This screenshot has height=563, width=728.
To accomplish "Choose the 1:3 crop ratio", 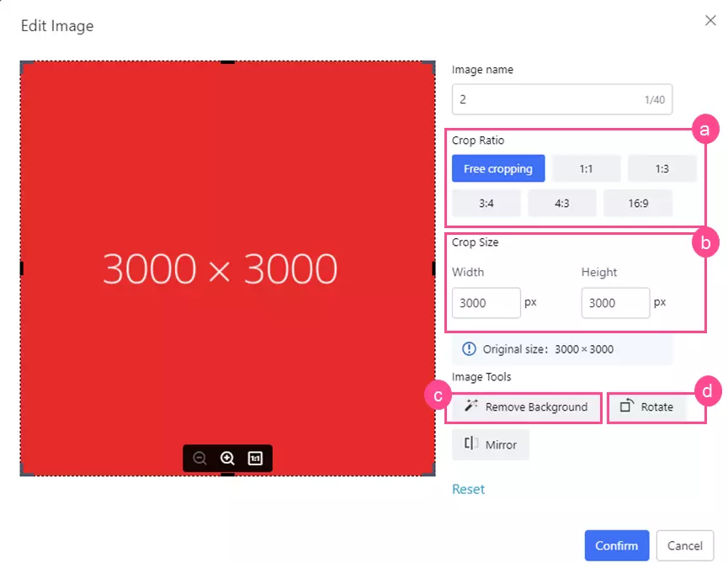I will pyautogui.click(x=662, y=168).
